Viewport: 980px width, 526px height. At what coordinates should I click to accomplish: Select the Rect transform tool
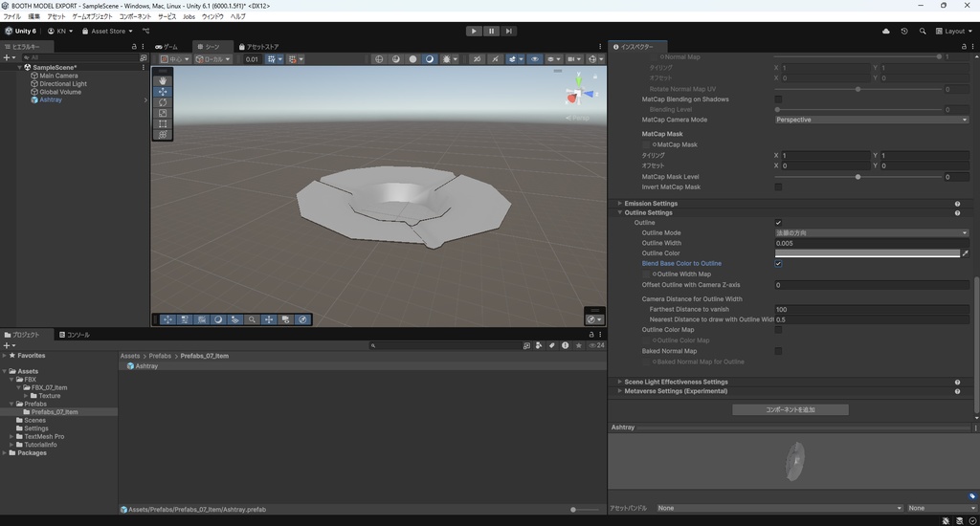point(163,123)
